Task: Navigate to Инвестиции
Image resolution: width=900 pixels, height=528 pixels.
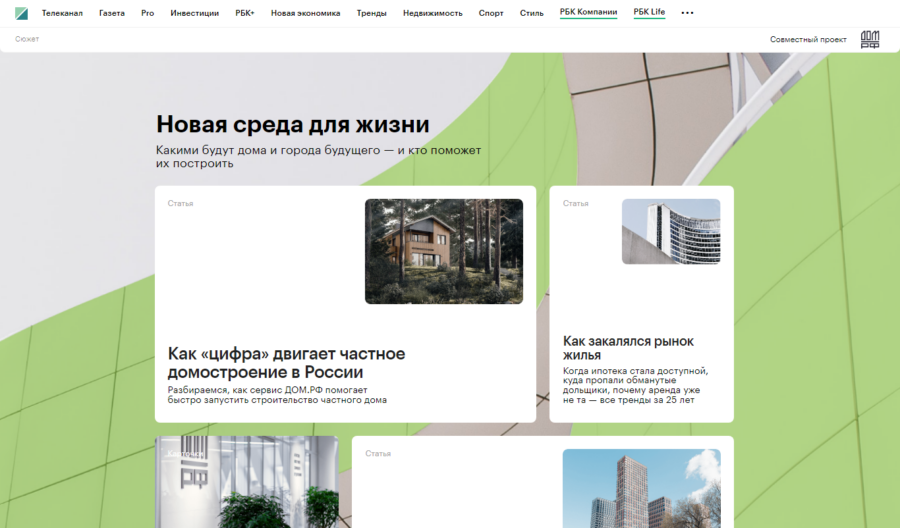Action: pyautogui.click(x=195, y=13)
